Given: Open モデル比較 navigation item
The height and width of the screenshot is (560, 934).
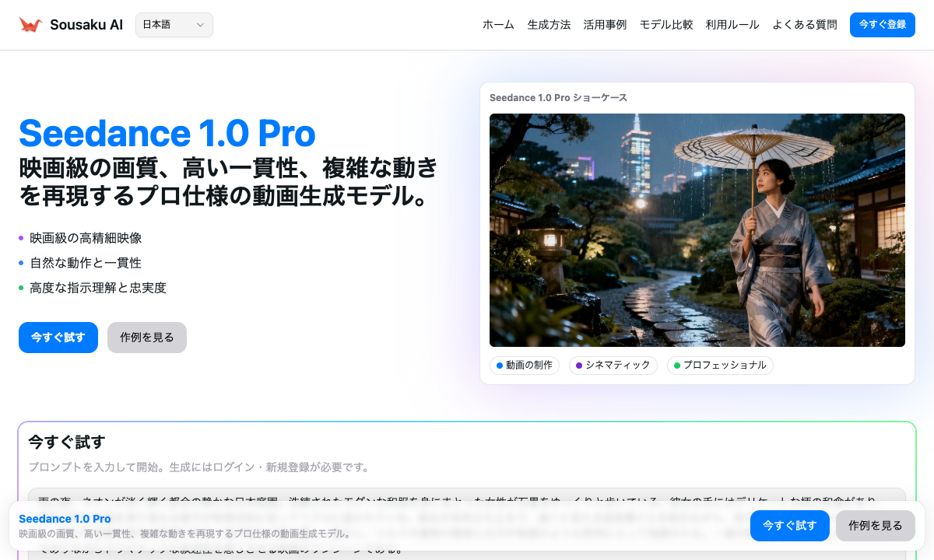Looking at the screenshot, I should click(666, 25).
